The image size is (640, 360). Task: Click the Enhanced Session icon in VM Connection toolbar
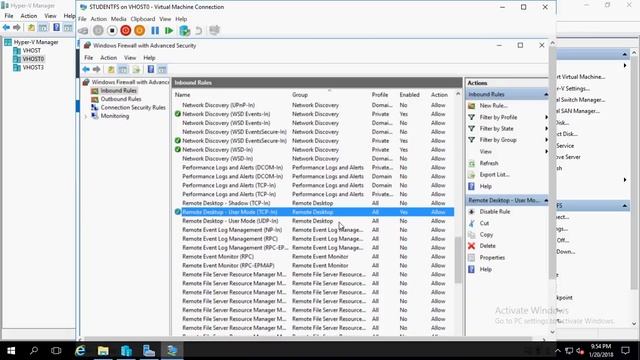pos(214,31)
